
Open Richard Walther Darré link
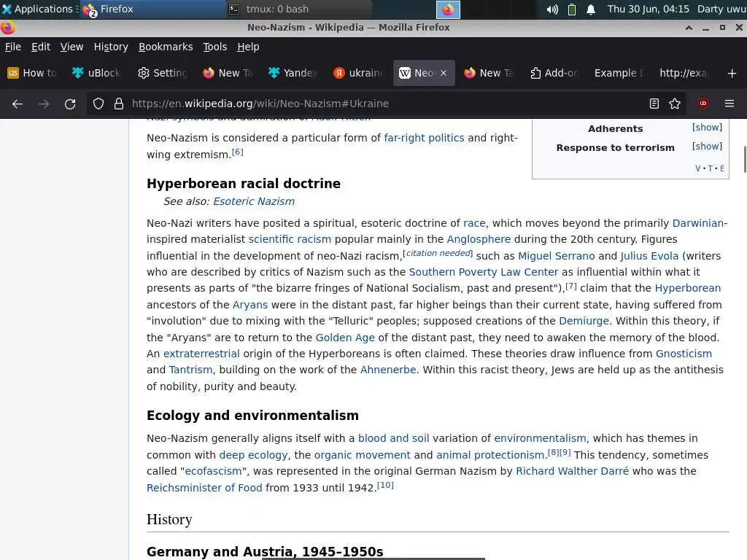pos(572,472)
